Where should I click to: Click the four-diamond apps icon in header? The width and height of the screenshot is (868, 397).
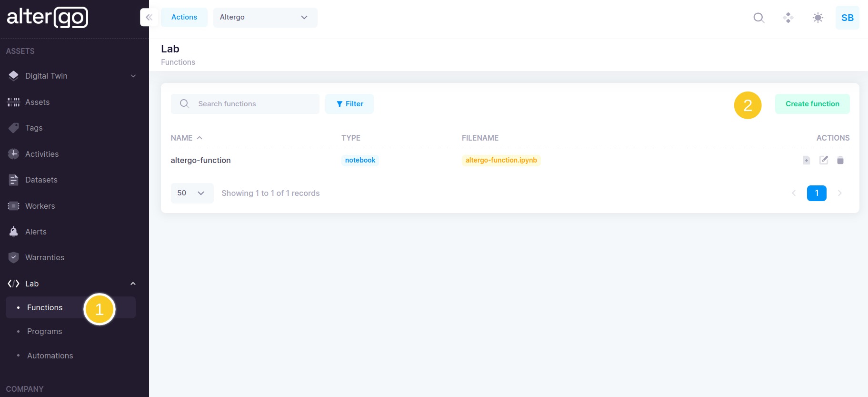click(788, 18)
